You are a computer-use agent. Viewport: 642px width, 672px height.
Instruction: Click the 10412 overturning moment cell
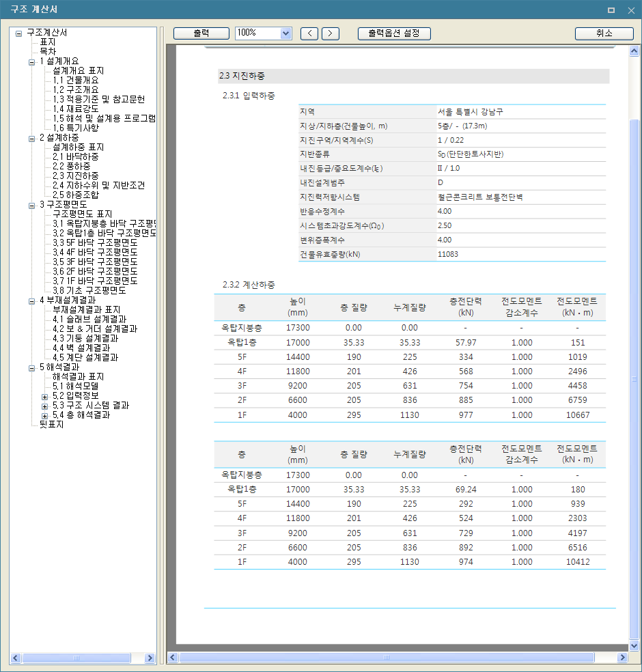[578, 562]
